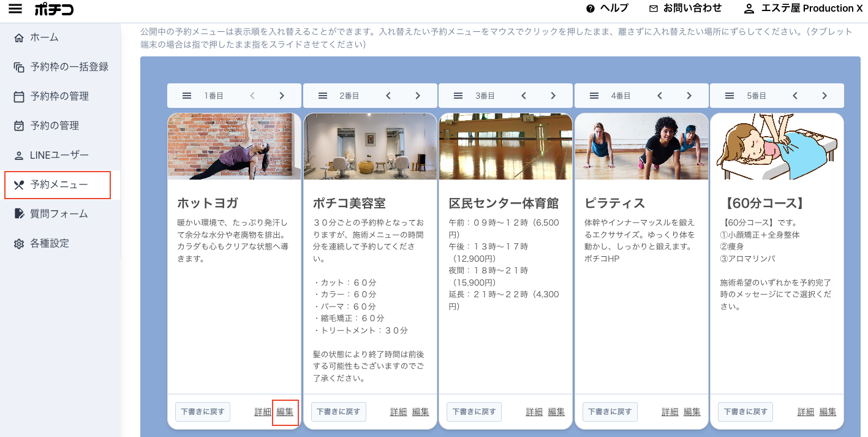Click the 予約の管理 calendar check icon
This screenshot has height=437, width=868.
point(19,126)
